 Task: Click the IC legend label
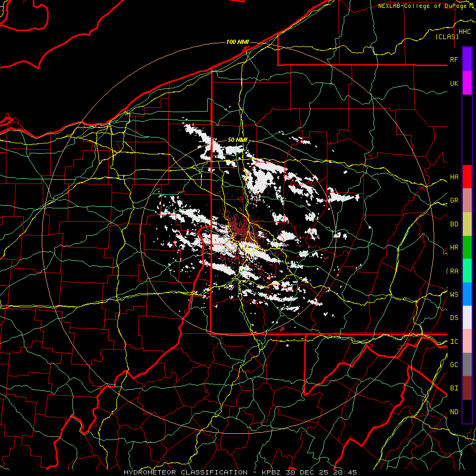pyautogui.click(x=454, y=342)
